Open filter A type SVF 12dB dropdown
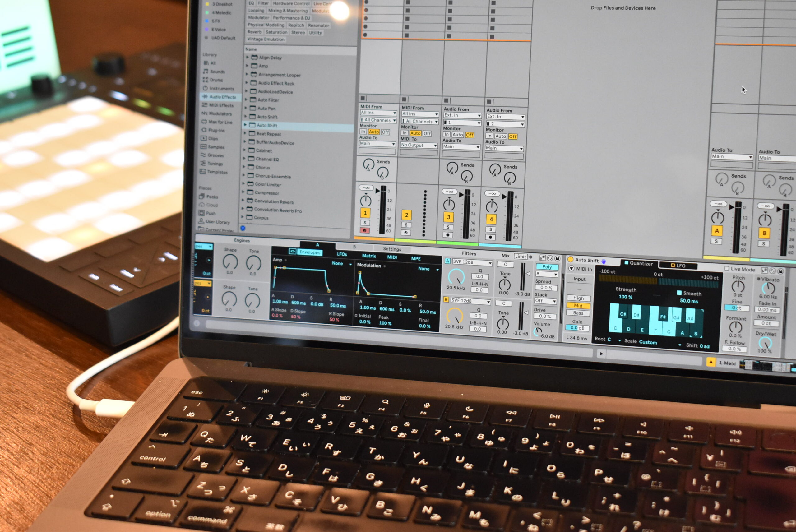796x532 pixels. (x=472, y=262)
